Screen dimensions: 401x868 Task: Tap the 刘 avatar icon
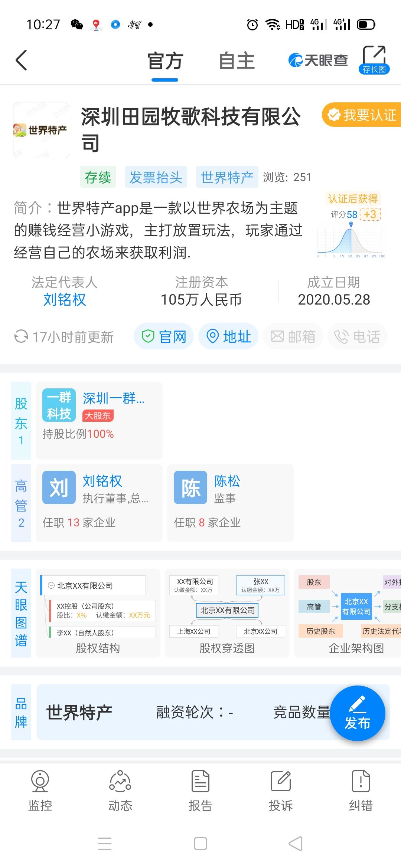click(x=59, y=487)
